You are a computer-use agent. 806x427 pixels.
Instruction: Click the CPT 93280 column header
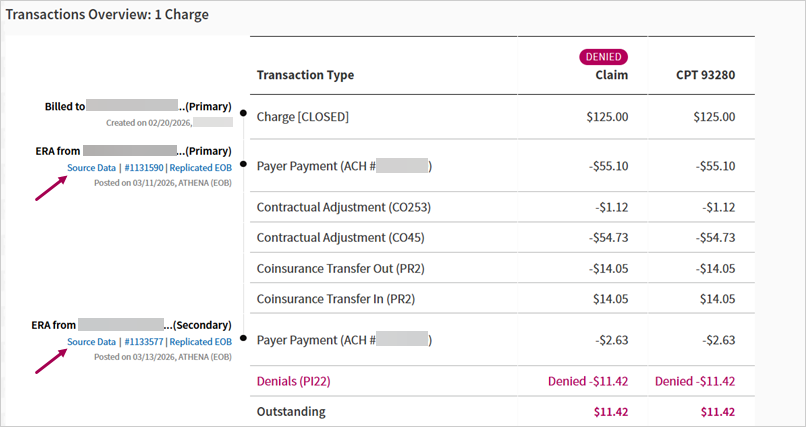click(x=705, y=75)
